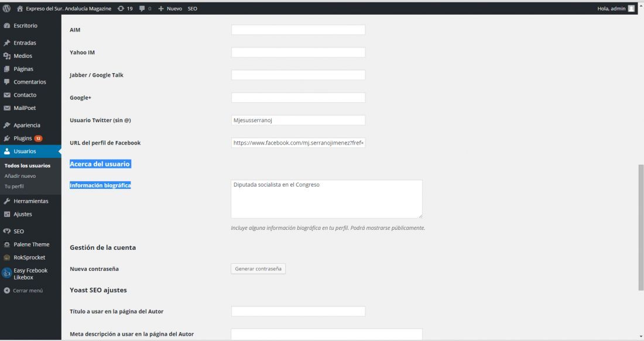This screenshot has width=644, height=341.
Task: Click the Usuarios person icon
Action: click(x=7, y=151)
